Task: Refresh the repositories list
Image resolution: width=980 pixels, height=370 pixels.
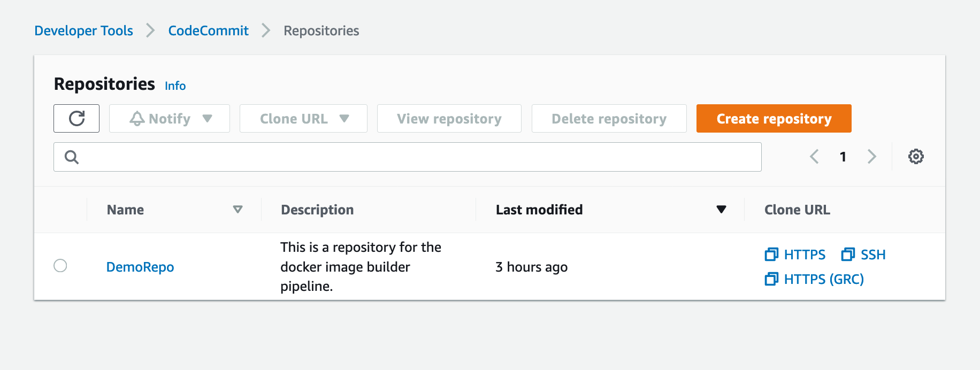Action: [76, 118]
